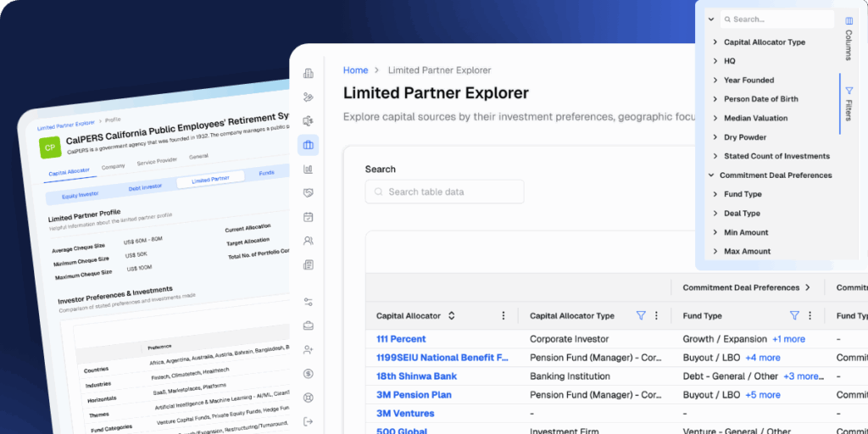Click the add-user icon in sidebar
Image resolution: width=868 pixels, height=434 pixels.
point(309,350)
